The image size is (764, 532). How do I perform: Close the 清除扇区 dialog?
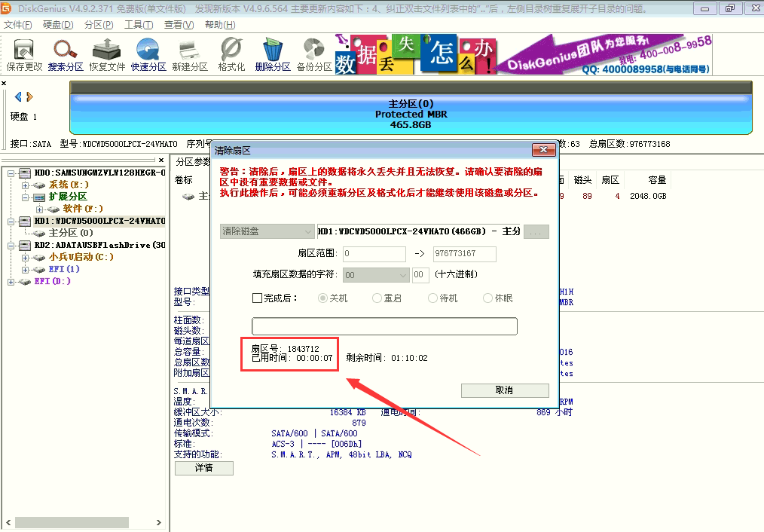point(544,149)
